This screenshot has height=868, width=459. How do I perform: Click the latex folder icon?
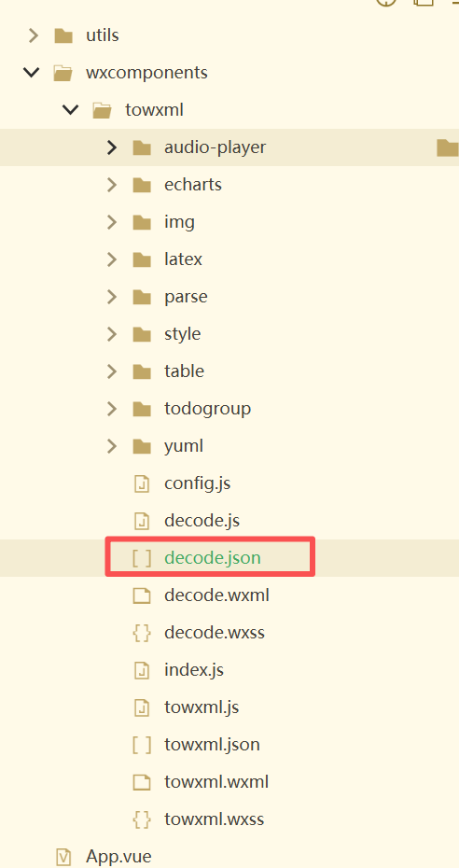142,259
